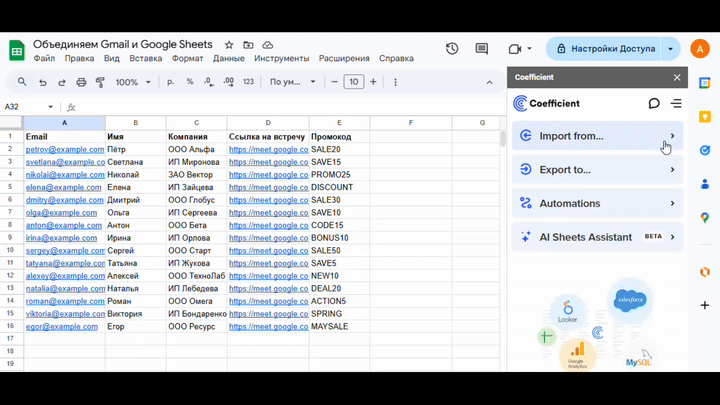720x405 pixels.
Task: Open zoom level 100% dropdown
Action: [x=133, y=82]
